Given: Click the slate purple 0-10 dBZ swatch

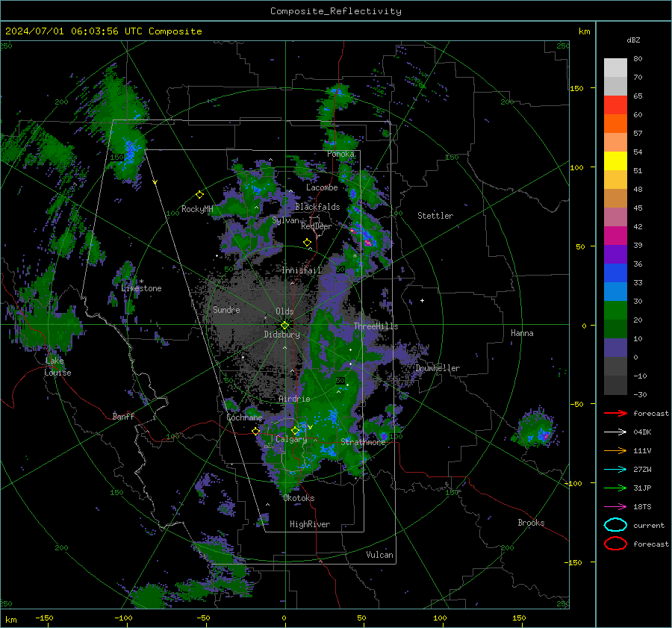Looking at the screenshot, I should pyautogui.click(x=615, y=347).
